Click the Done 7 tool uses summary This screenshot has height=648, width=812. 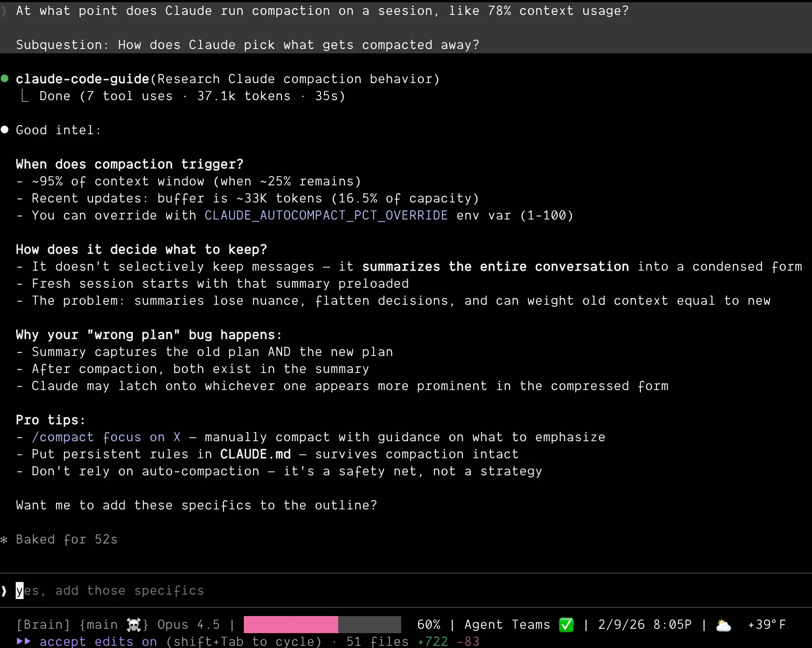(x=192, y=96)
